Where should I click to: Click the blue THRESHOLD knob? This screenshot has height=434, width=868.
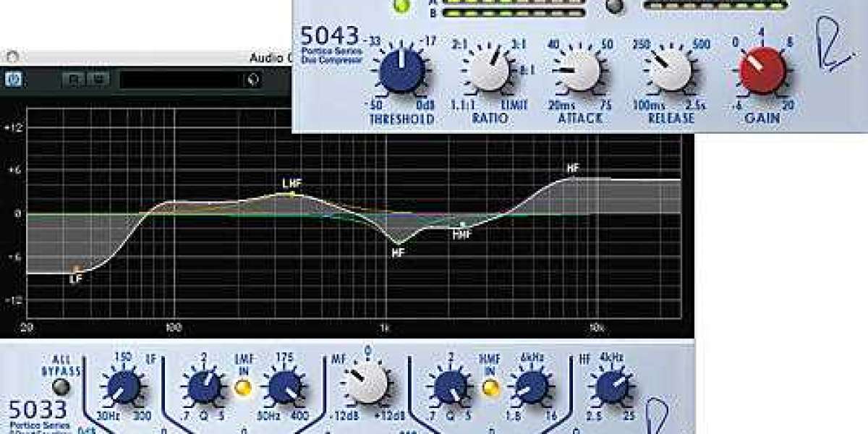click(401, 70)
